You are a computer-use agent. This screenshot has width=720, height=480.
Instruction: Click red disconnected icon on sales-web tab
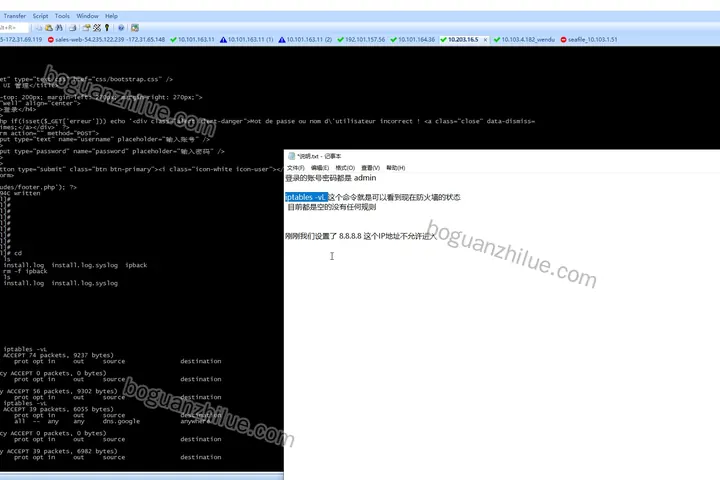pos(51,40)
